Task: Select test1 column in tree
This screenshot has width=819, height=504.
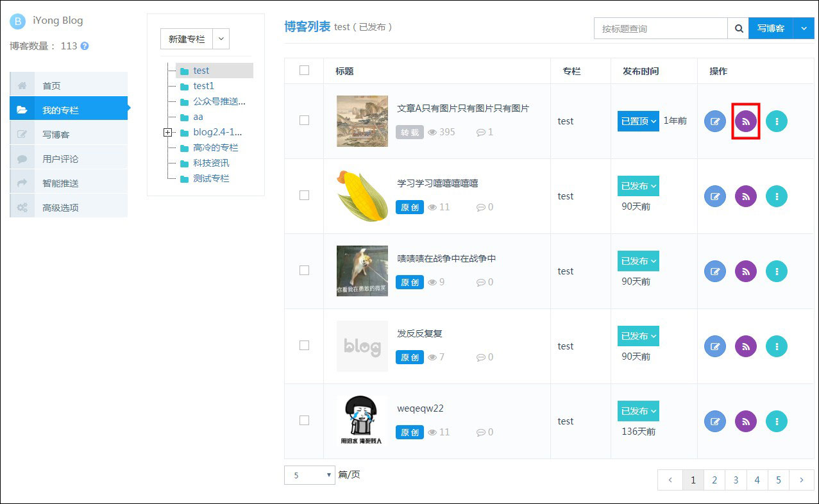Action: (203, 86)
